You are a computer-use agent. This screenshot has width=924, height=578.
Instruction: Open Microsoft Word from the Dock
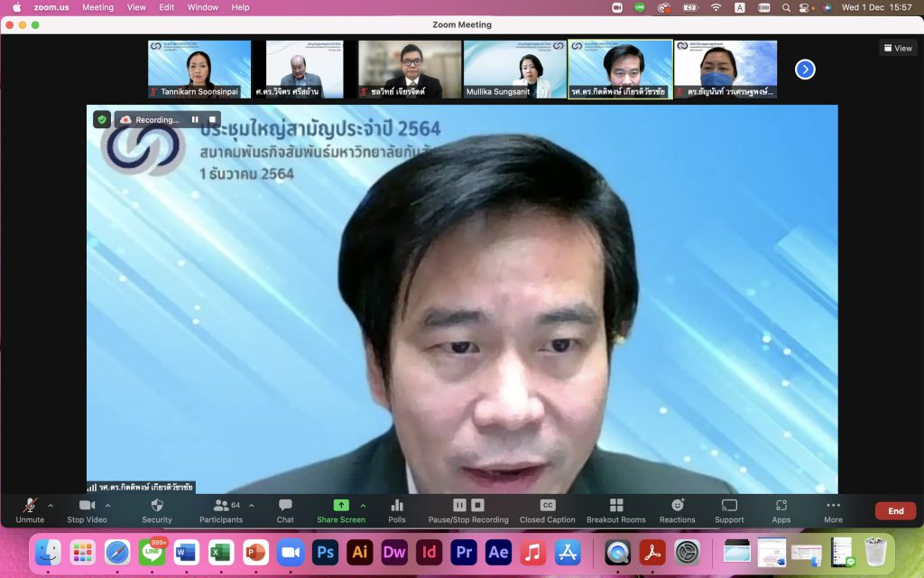pos(186,553)
